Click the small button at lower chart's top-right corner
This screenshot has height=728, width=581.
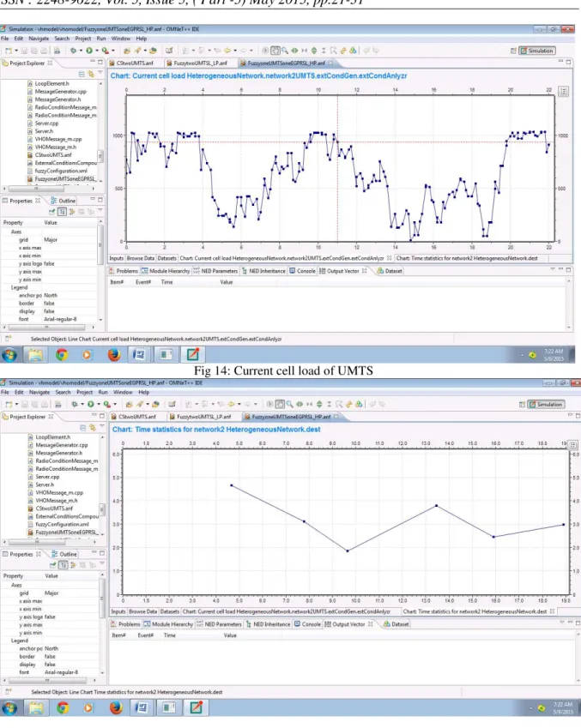coord(573,445)
